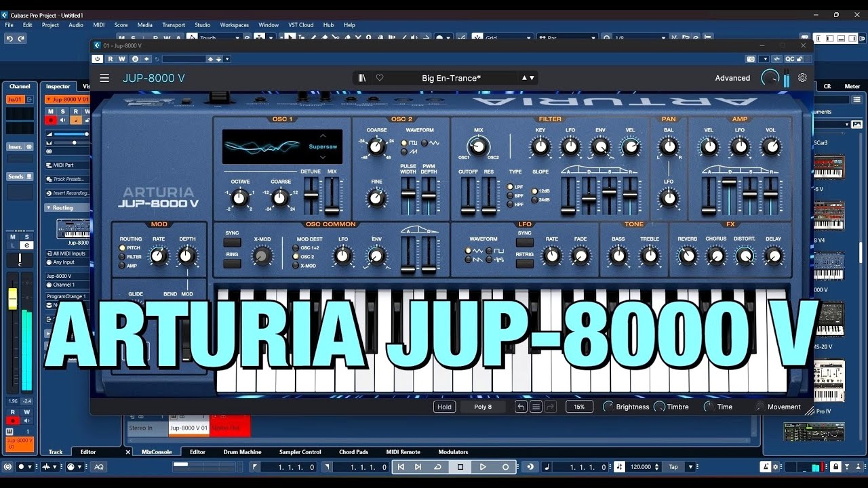The width and height of the screenshot is (868, 488).
Task: Click the Track Presets field in Inspector
Action: pyautogui.click(x=68, y=179)
